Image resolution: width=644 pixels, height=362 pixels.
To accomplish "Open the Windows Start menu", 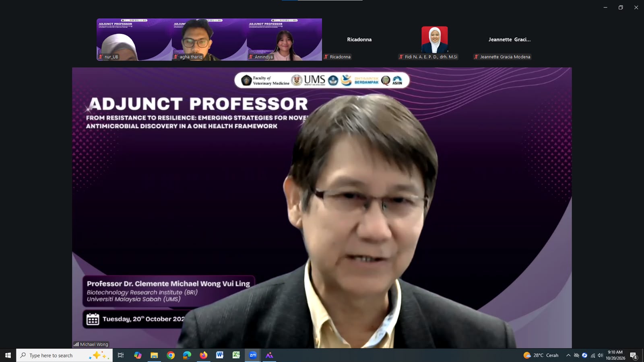I will [8, 355].
